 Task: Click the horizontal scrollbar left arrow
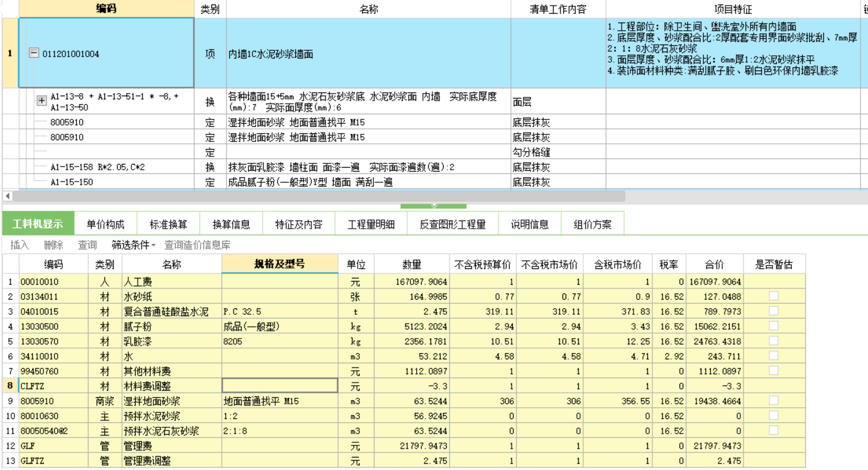point(8,196)
